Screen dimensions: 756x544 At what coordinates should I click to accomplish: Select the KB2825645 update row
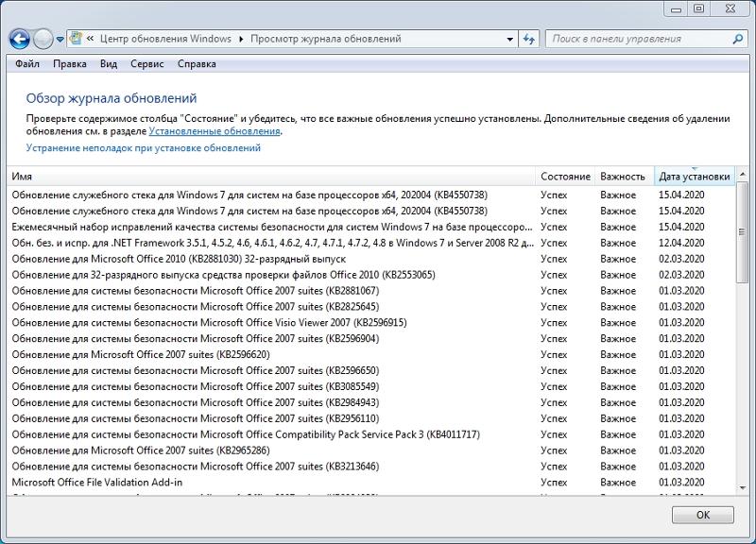click(370, 306)
